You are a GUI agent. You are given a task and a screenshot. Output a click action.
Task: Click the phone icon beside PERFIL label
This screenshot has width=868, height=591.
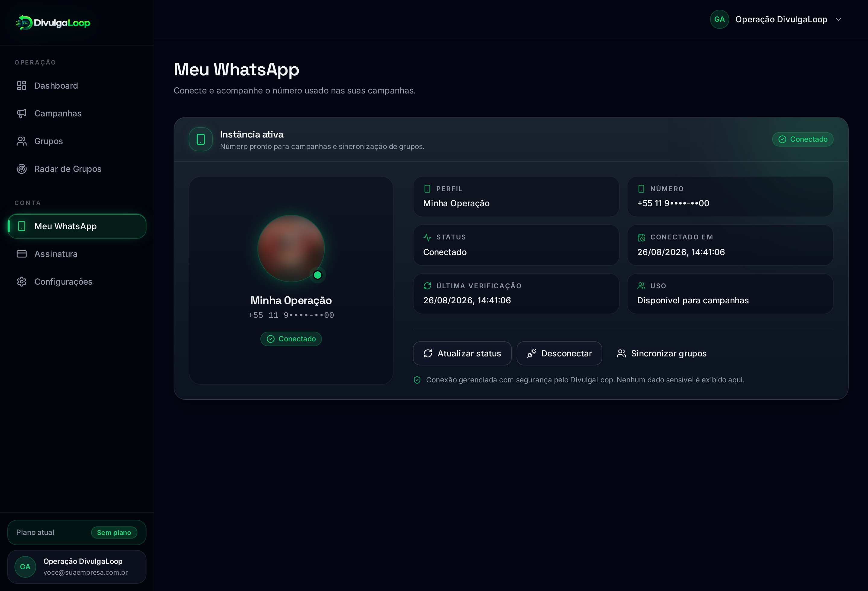[427, 189]
